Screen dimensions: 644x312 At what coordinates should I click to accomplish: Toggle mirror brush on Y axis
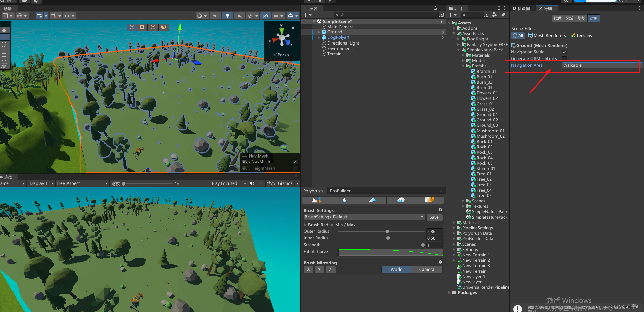[x=319, y=270]
